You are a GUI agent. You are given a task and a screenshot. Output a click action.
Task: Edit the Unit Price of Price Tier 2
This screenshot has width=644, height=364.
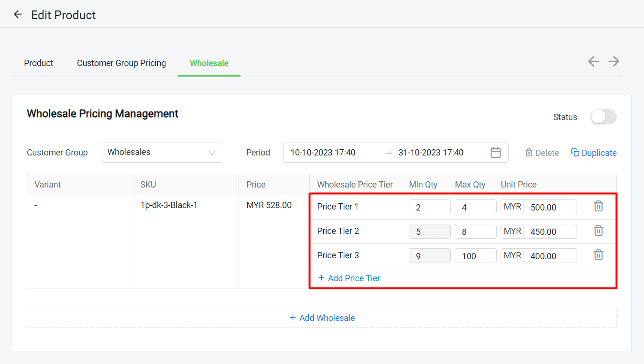(x=549, y=232)
